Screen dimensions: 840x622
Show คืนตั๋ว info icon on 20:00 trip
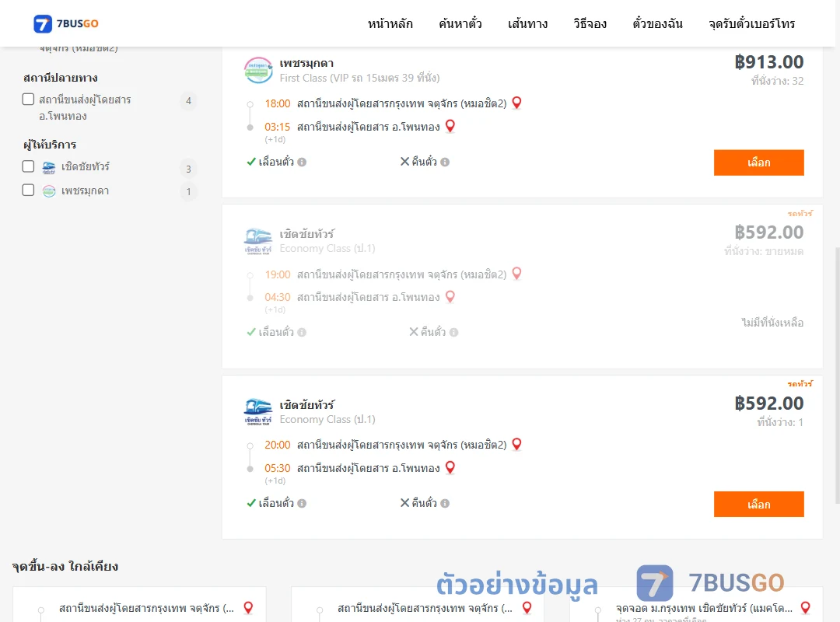pyautogui.click(x=445, y=503)
